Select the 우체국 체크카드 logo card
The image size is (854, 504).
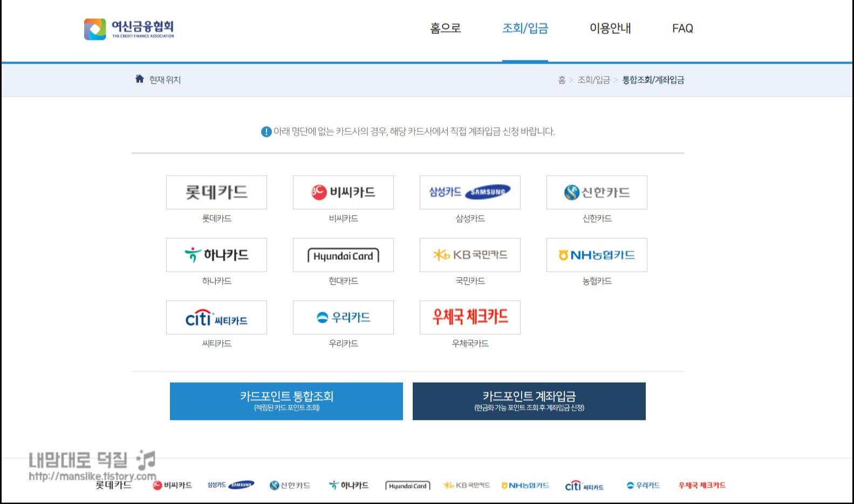coord(470,317)
